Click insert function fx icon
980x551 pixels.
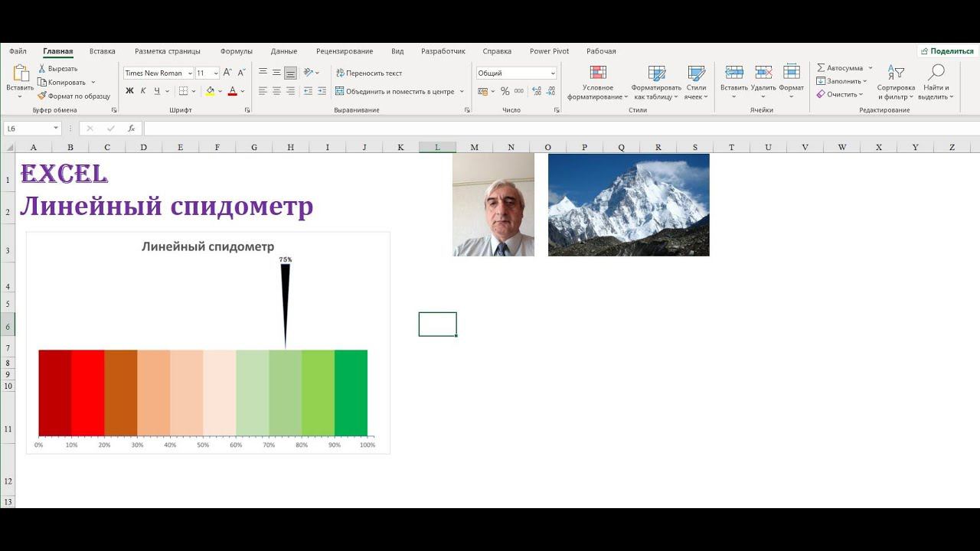coord(132,129)
